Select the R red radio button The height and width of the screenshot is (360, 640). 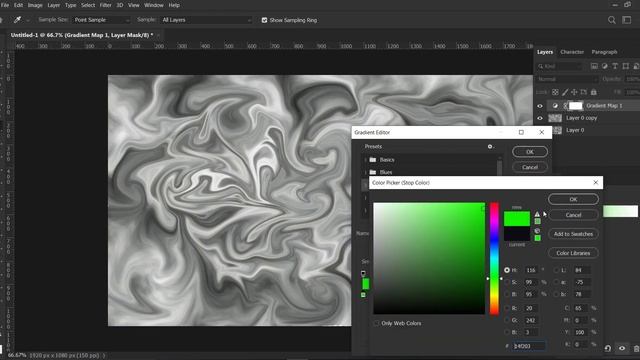[x=507, y=308]
